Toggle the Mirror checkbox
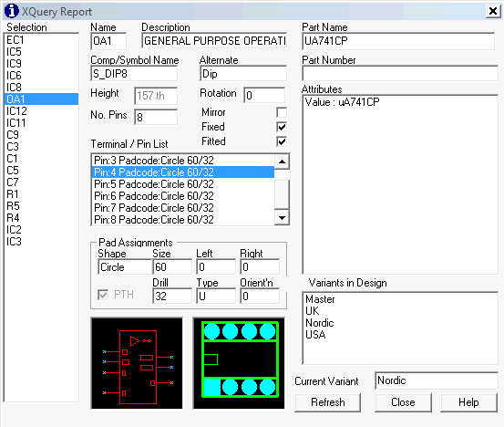504x427 pixels. (x=282, y=112)
